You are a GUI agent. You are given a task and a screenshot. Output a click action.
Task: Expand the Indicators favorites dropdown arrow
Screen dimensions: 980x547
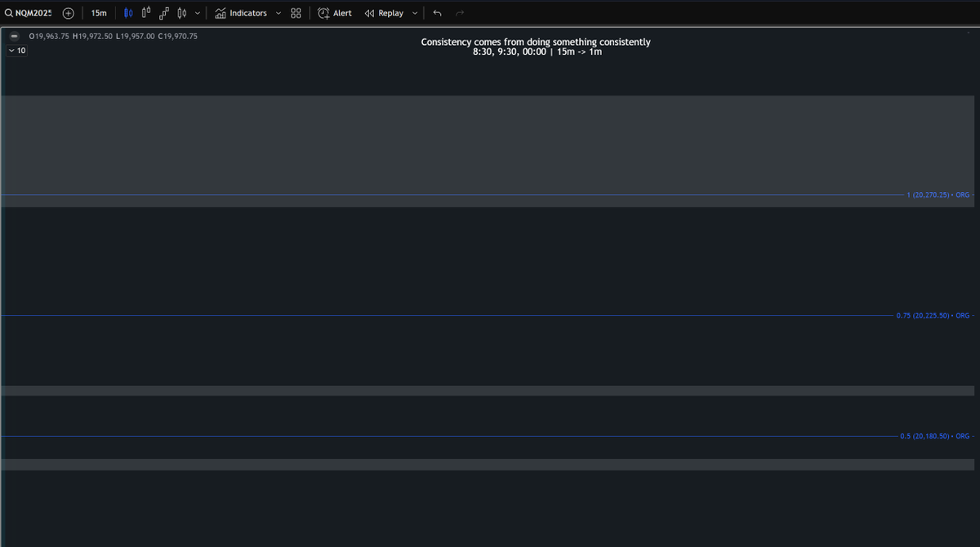pos(278,13)
